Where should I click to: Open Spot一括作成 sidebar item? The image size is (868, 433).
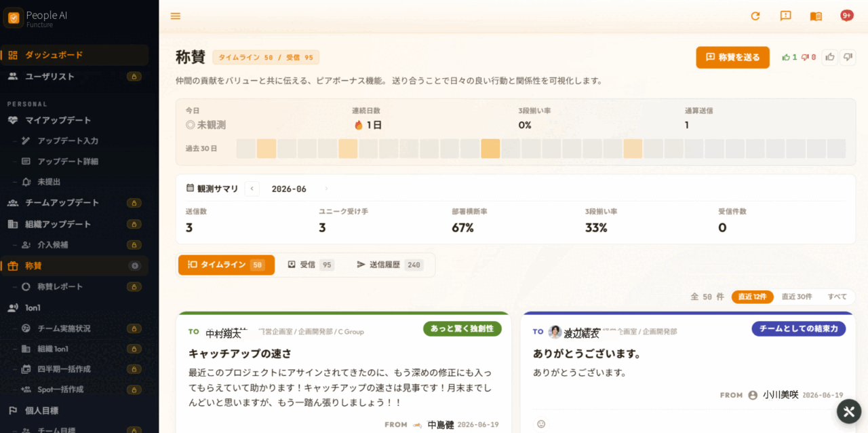pos(75,390)
